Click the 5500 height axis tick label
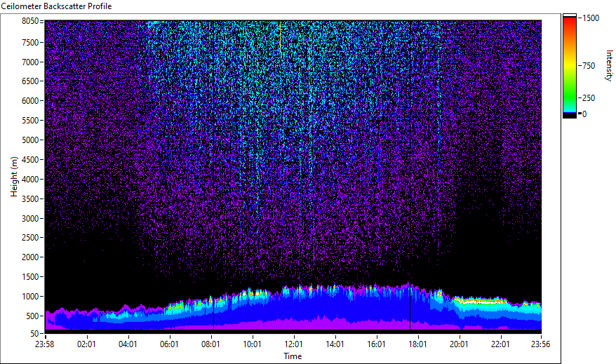Image resolution: width=616 pixels, height=364 pixels. (30, 121)
